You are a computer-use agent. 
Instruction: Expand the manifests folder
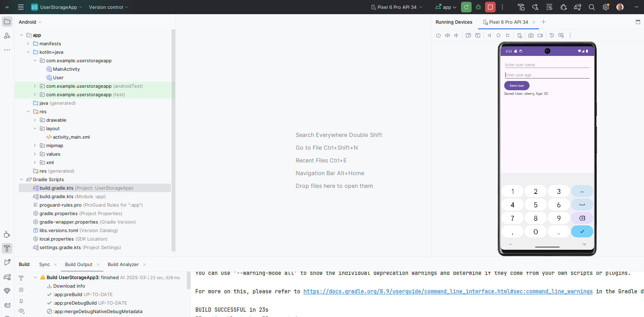click(28, 44)
